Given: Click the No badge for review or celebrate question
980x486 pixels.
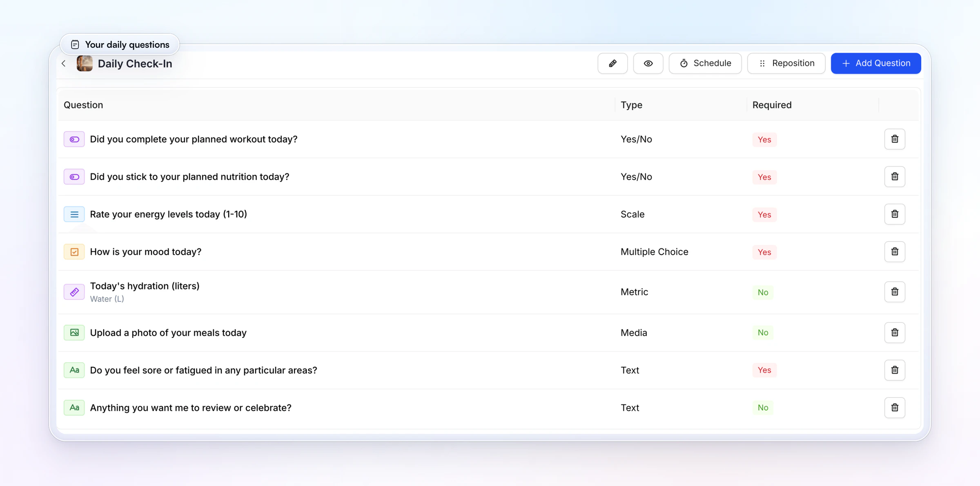Looking at the screenshot, I should pyautogui.click(x=763, y=408).
